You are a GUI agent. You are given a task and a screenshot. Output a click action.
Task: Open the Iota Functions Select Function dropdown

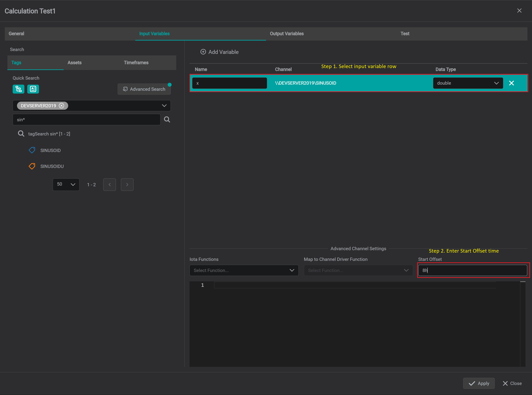coord(244,270)
